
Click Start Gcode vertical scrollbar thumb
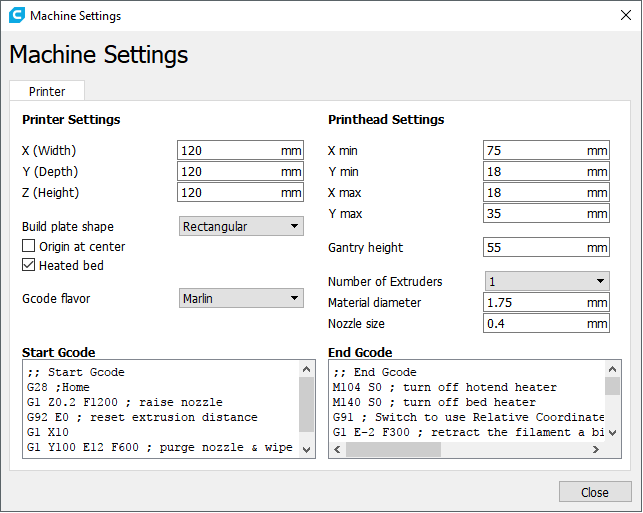click(x=306, y=404)
